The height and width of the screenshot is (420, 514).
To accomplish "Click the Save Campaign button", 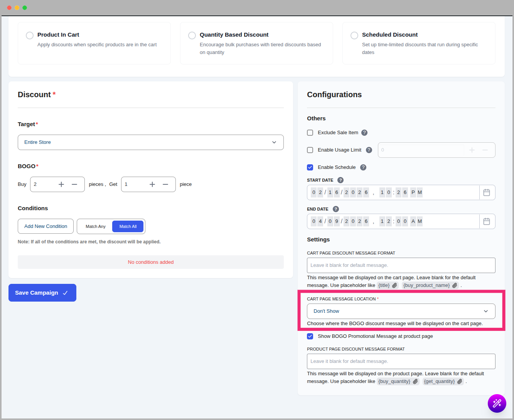I will (42, 293).
